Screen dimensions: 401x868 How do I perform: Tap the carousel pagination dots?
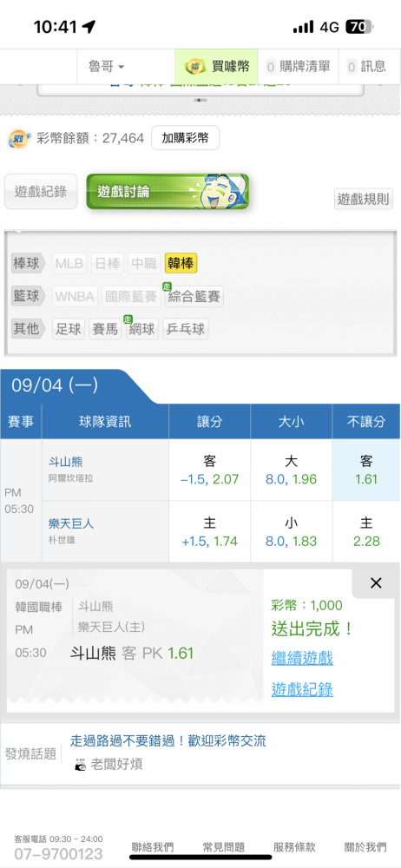tap(200, 101)
